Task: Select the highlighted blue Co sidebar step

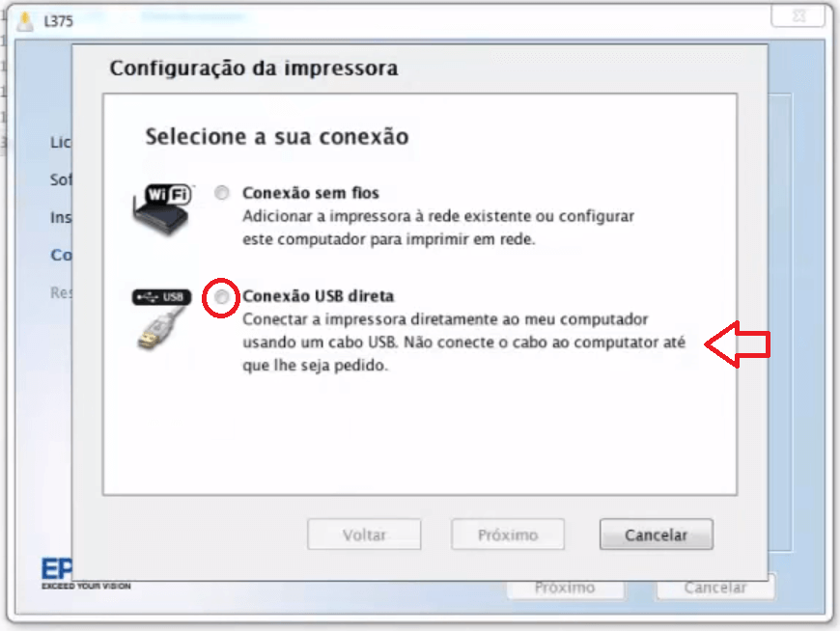Action: [61, 255]
